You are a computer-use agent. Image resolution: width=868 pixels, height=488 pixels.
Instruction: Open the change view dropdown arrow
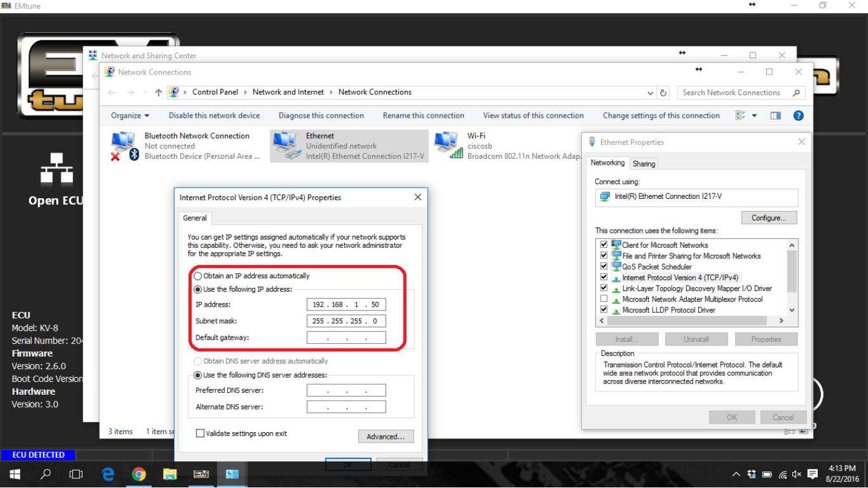click(755, 116)
